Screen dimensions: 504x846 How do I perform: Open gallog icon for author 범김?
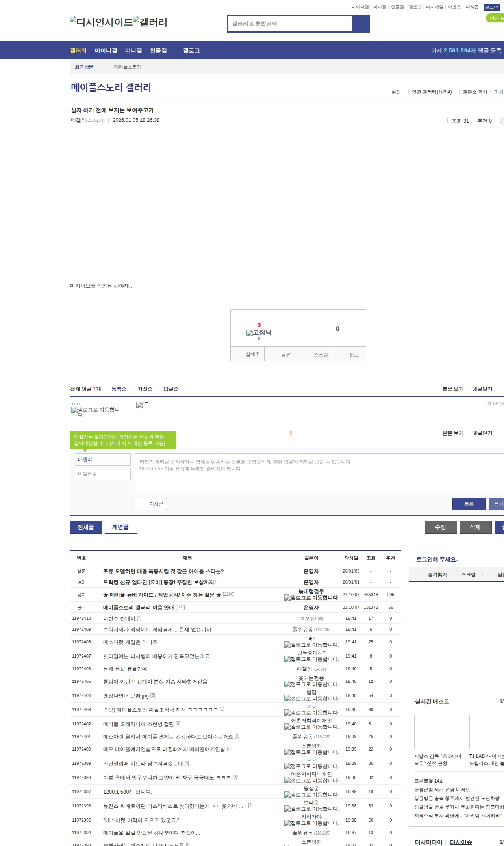[x=311, y=699]
